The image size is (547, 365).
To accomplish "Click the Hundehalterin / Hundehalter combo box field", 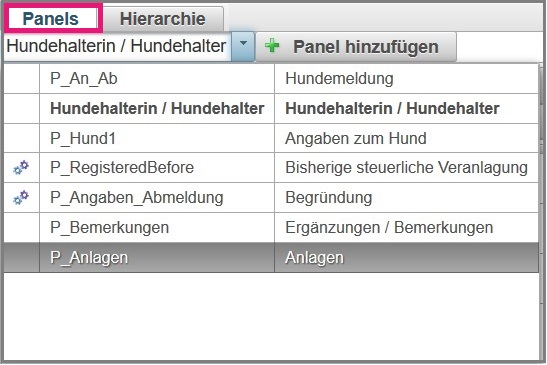I will (x=117, y=46).
